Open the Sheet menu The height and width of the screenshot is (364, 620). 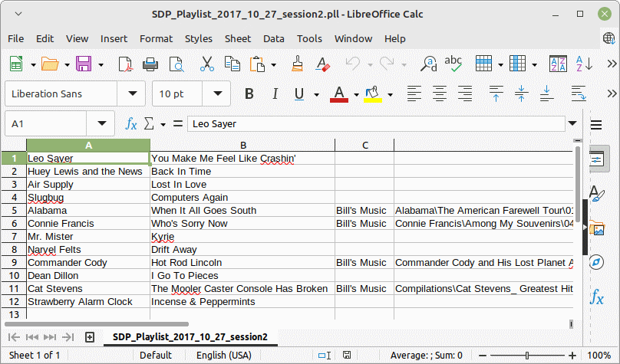pos(238,38)
